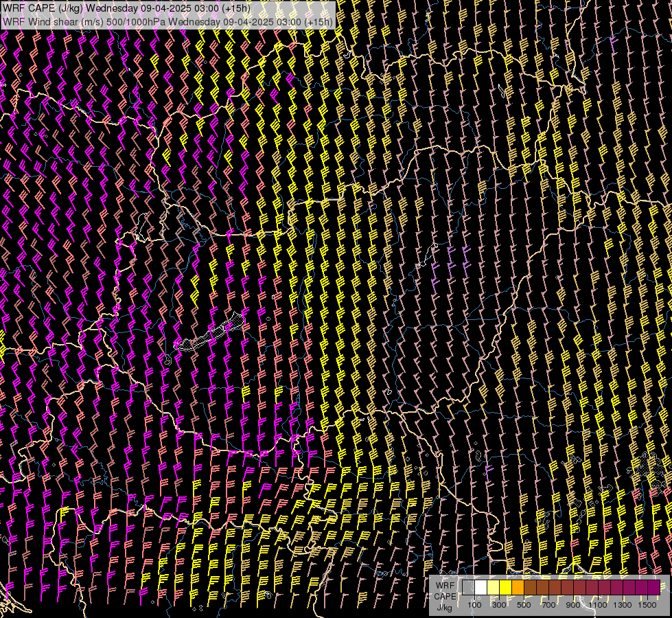Click the 900 legend value label
672x618 pixels.
point(573,605)
